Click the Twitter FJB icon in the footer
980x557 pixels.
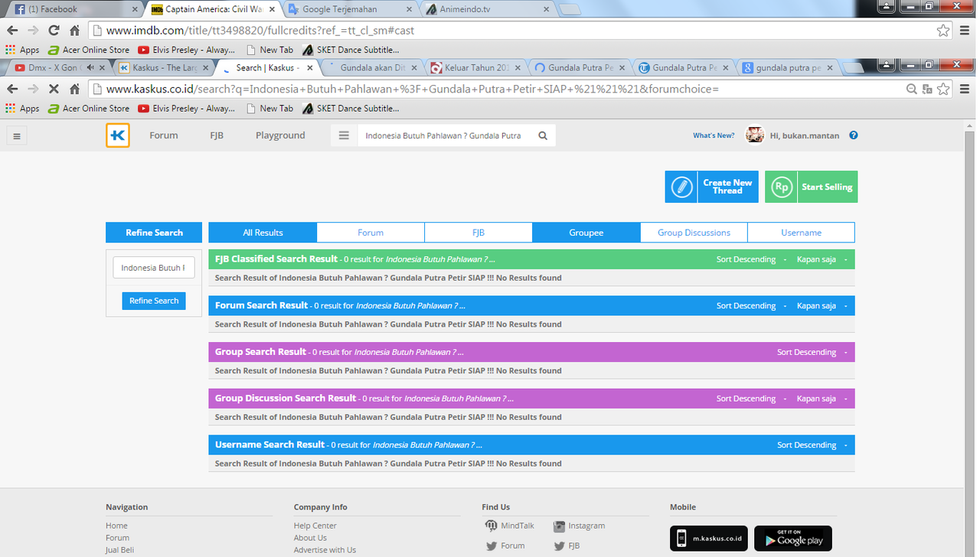pyautogui.click(x=560, y=546)
